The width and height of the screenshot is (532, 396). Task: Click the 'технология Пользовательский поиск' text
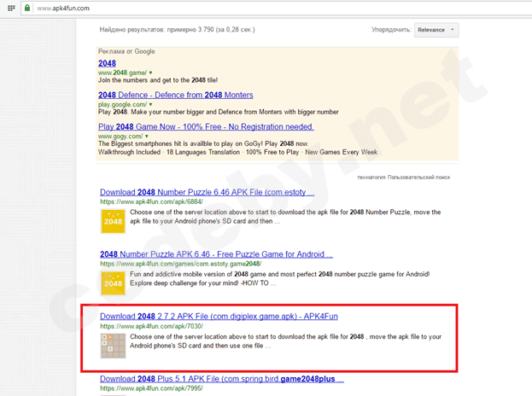pos(403,178)
